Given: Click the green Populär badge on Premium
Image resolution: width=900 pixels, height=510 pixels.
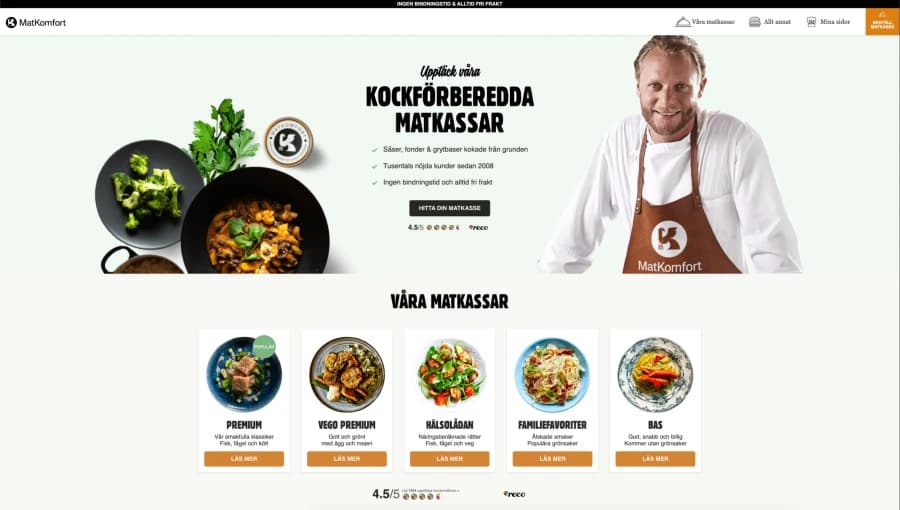Looking at the screenshot, I should click(x=264, y=347).
